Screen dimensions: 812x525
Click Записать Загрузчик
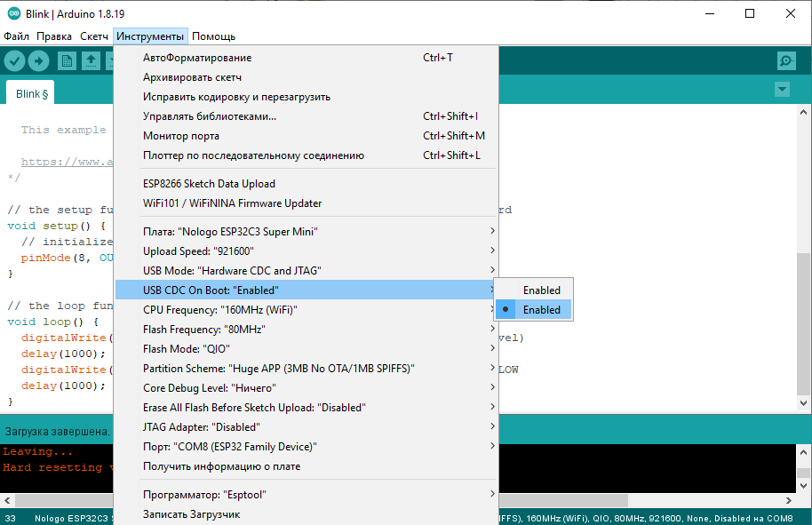click(191, 514)
